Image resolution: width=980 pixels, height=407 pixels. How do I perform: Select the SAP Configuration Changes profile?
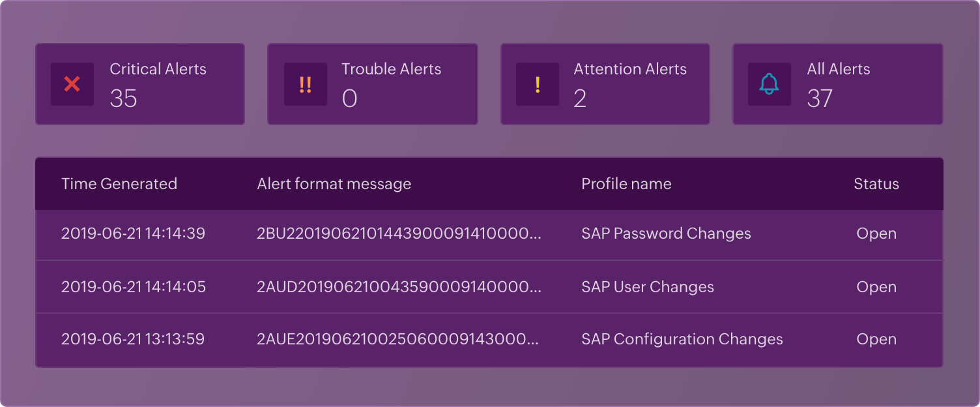coord(682,339)
